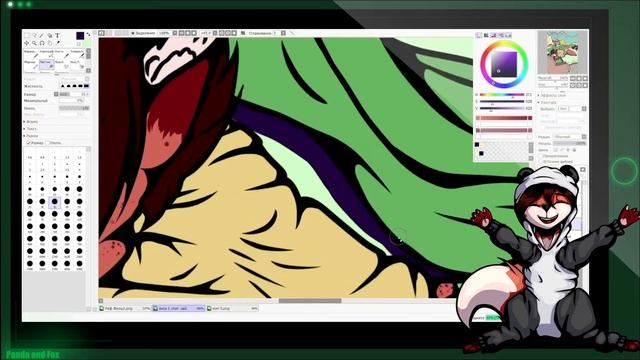Screen dimensions: 640x360
Task: Pick the sharpest triangular brush edge shape
Action: coord(63,86)
